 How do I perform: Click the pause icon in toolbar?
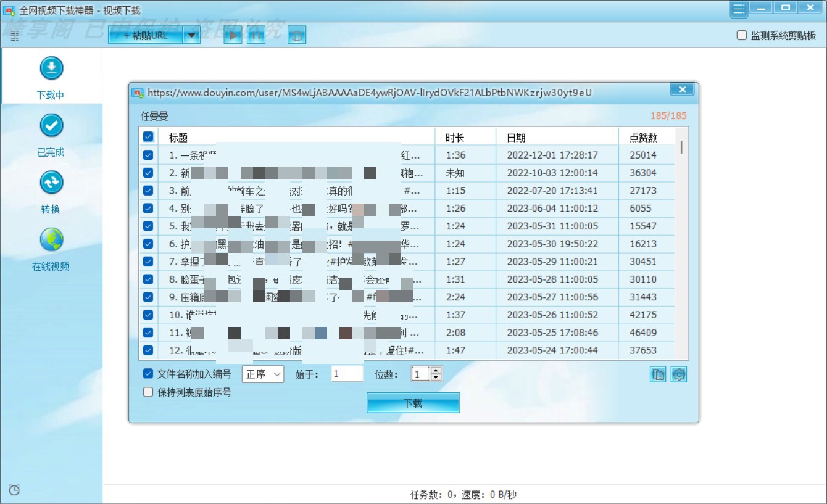pyautogui.click(x=256, y=36)
